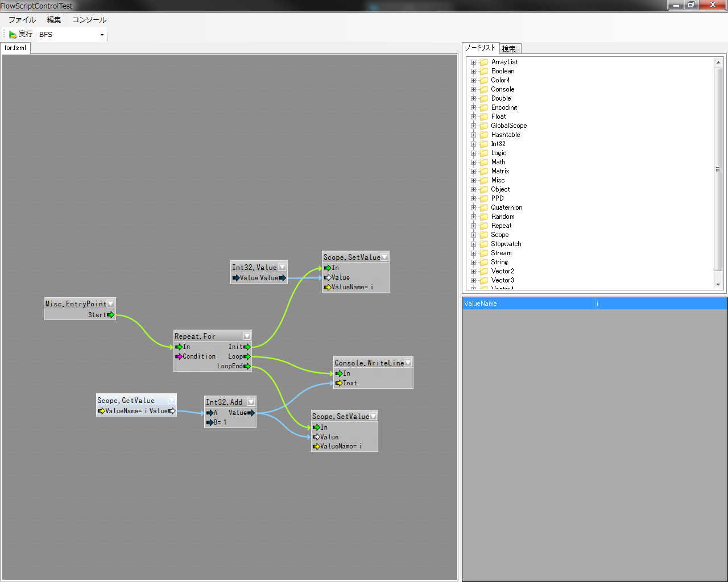
Task: Click Value output port on Scope.GetValue
Action: (172, 411)
